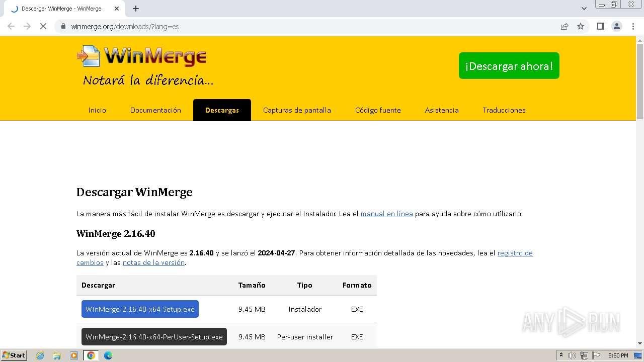The image size is (644, 362).
Task: Open Microsoft Edge from the taskbar
Action: click(108, 355)
